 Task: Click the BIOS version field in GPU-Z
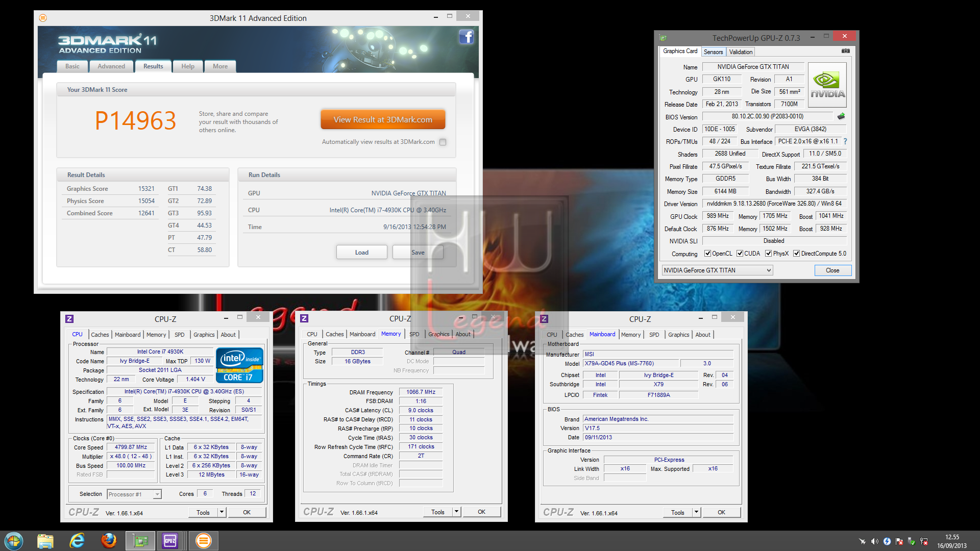[x=767, y=116]
